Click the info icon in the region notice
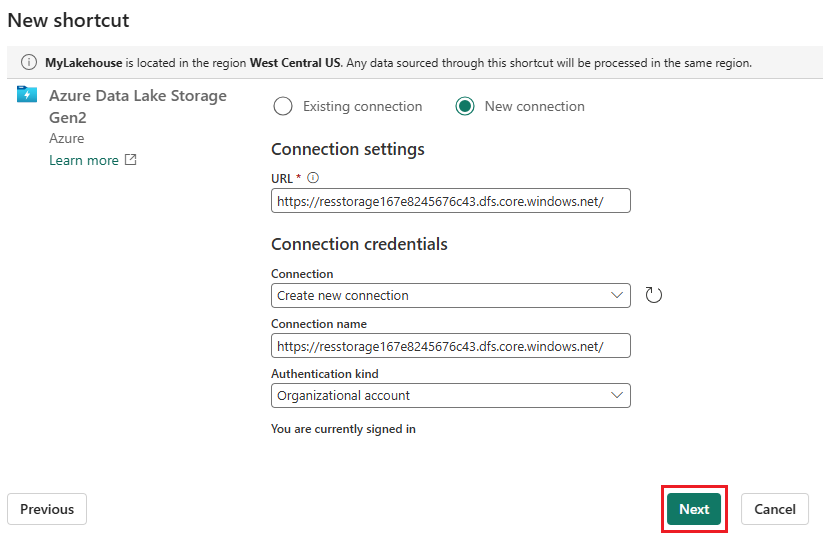The image size is (823, 543). pyautogui.click(x=29, y=62)
